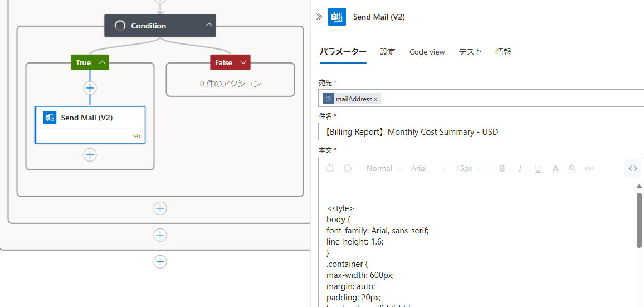Apply italic formatting in body editor
This screenshot has height=307, width=644.
tap(520, 168)
